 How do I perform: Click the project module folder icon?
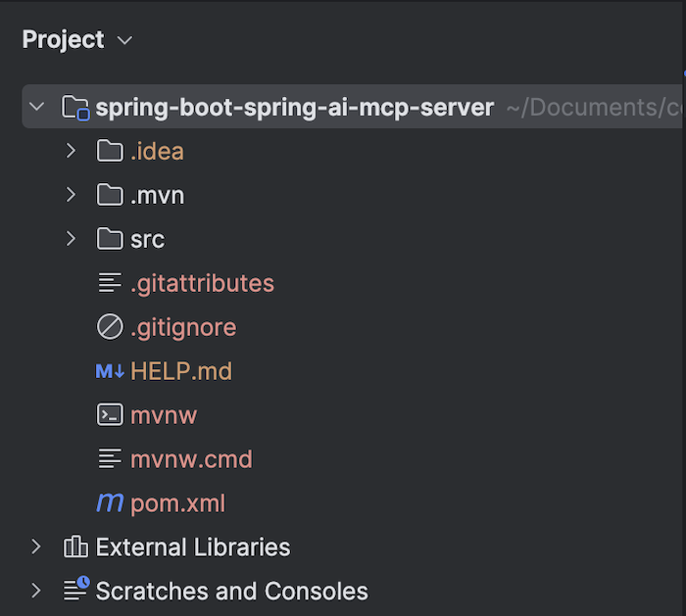75,108
